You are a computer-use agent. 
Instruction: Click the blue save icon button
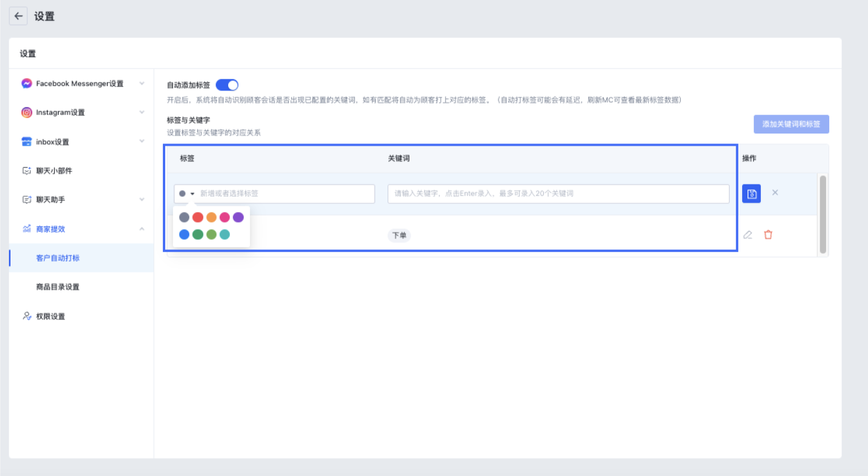tap(751, 194)
